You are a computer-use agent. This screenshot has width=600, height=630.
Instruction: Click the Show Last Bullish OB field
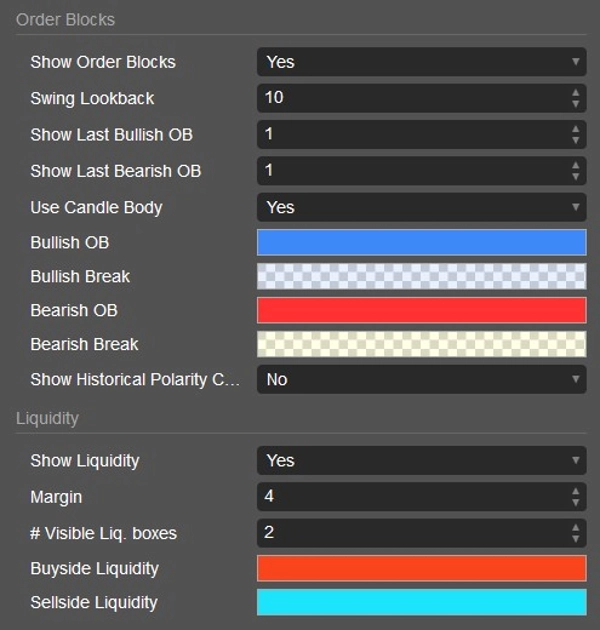coord(410,134)
